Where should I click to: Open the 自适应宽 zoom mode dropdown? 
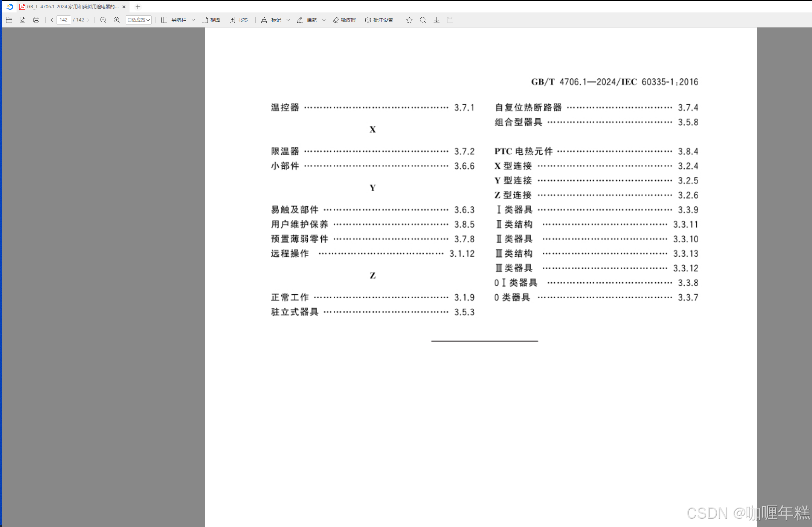(138, 20)
